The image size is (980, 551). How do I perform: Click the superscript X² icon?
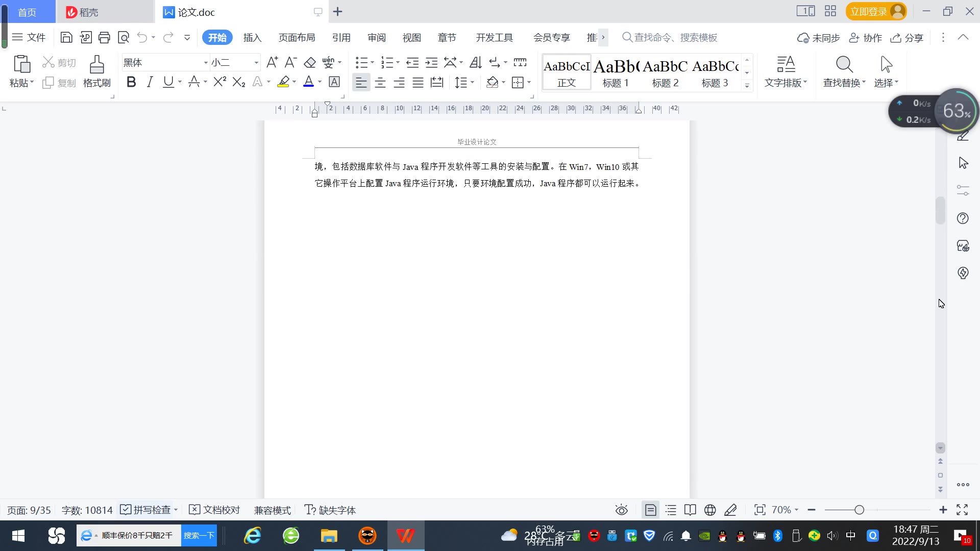(220, 82)
